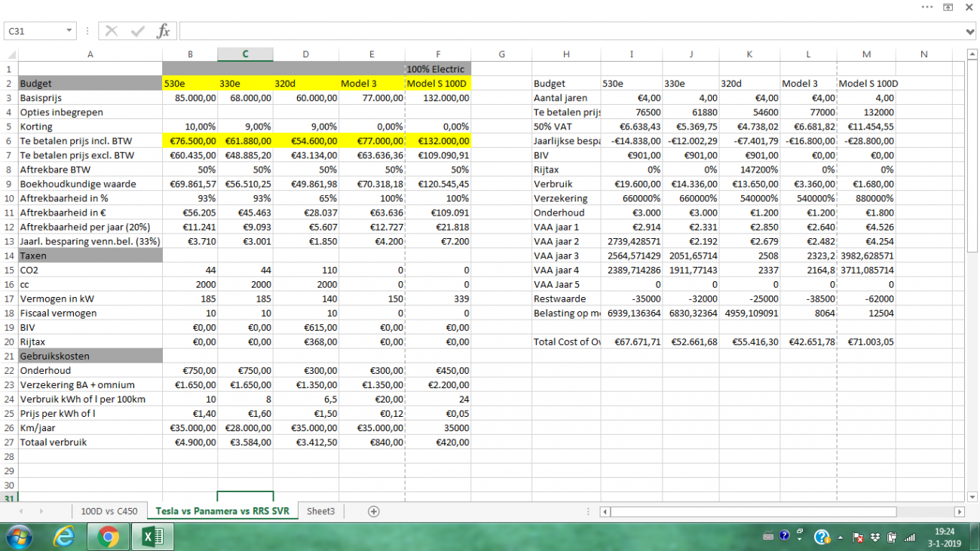Click the vertical scrollbar down arrow
This screenshot has width=980, height=551.
[x=972, y=496]
